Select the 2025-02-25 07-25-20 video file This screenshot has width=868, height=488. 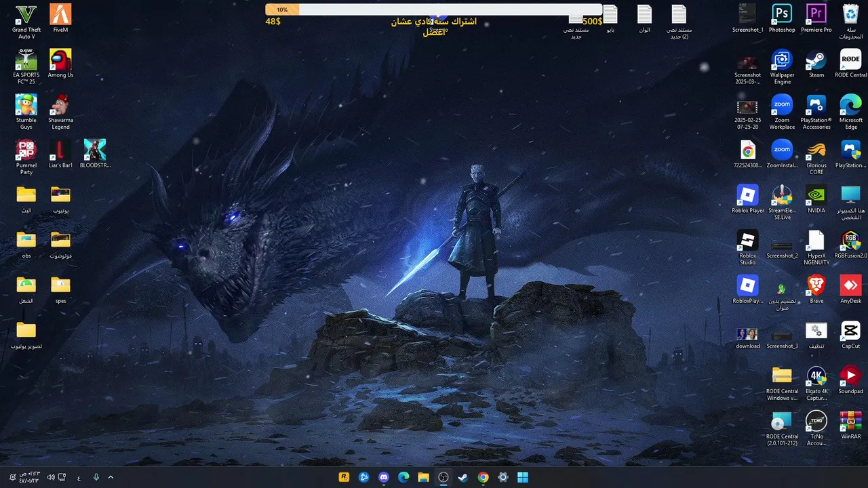747,114
